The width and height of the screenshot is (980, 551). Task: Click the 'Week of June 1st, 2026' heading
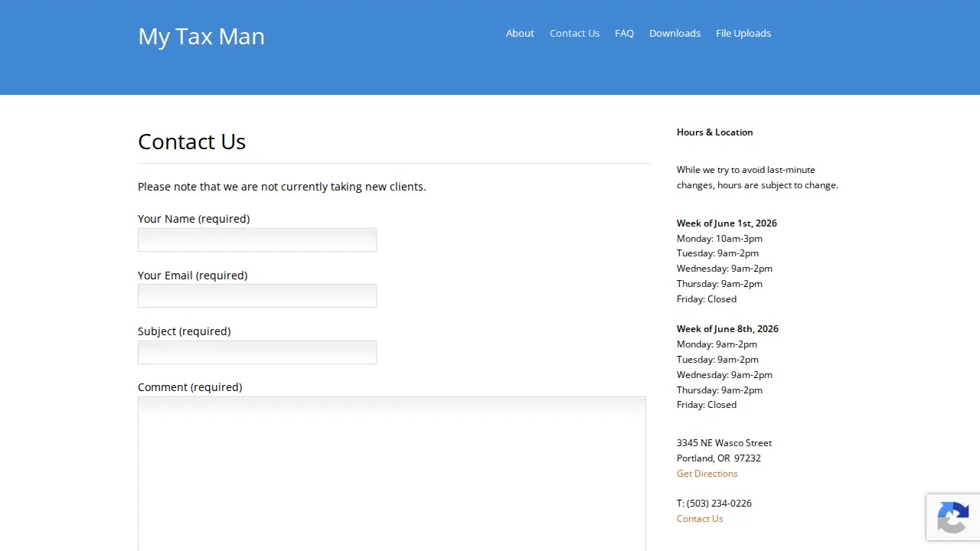click(x=727, y=223)
